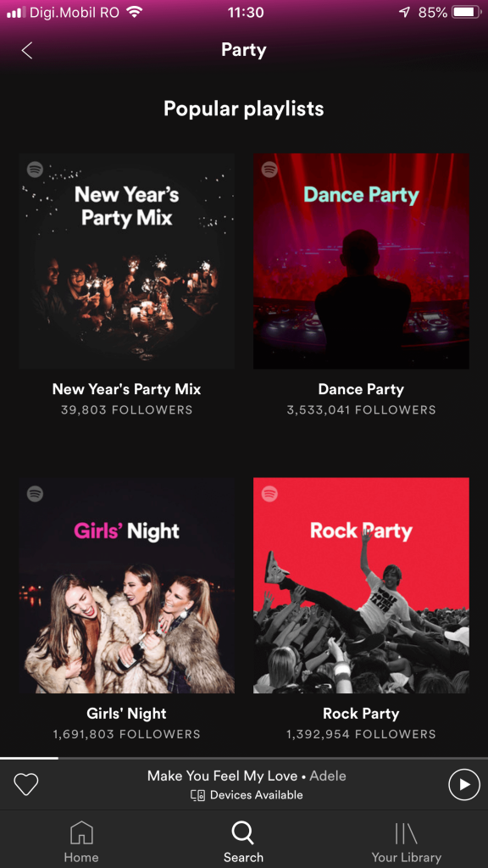Open Your Library from the bottom bar
Image resolution: width=488 pixels, height=868 pixels.
pyautogui.click(x=406, y=839)
